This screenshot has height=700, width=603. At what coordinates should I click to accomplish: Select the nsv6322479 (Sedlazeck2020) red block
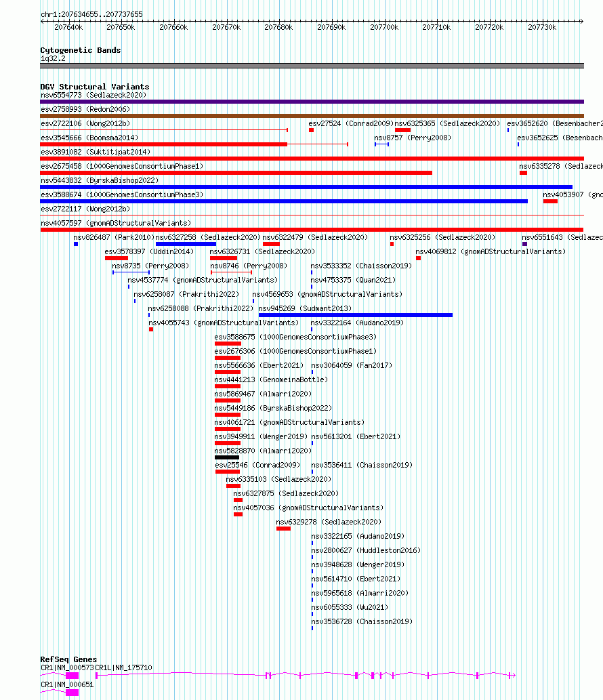pyautogui.click(x=271, y=244)
